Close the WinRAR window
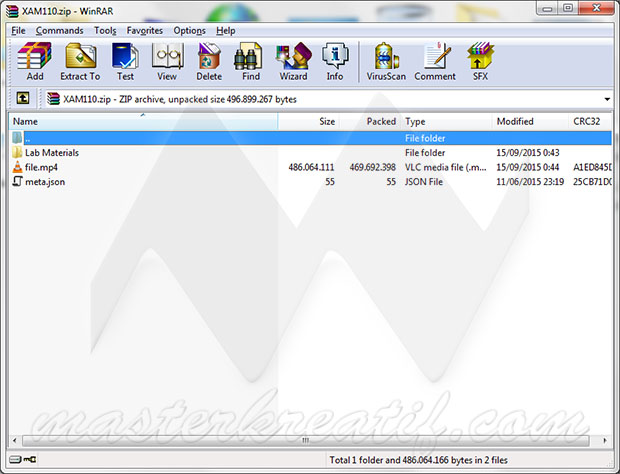The height and width of the screenshot is (474, 620). pyautogui.click(x=596, y=8)
